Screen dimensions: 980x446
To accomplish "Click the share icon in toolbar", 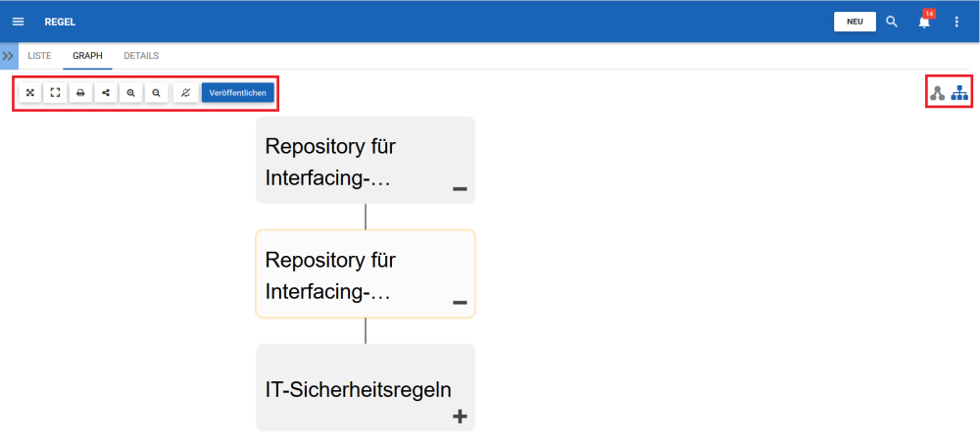I will click(106, 93).
